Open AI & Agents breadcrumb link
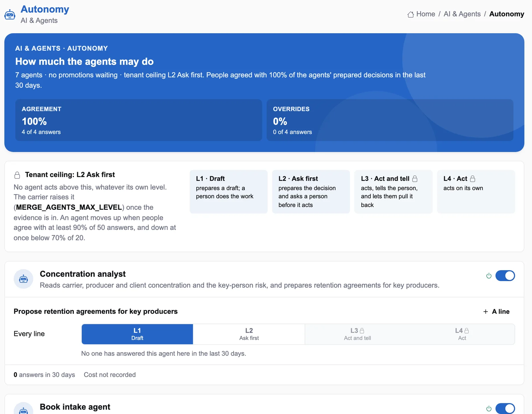Image resolution: width=532 pixels, height=414 pixels. click(x=462, y=14)
